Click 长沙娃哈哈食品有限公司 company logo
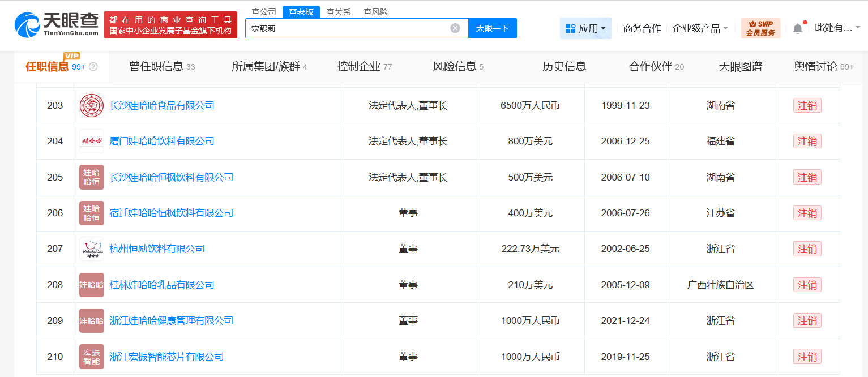The width and height of the screenshot is (868, 377). 92,106
